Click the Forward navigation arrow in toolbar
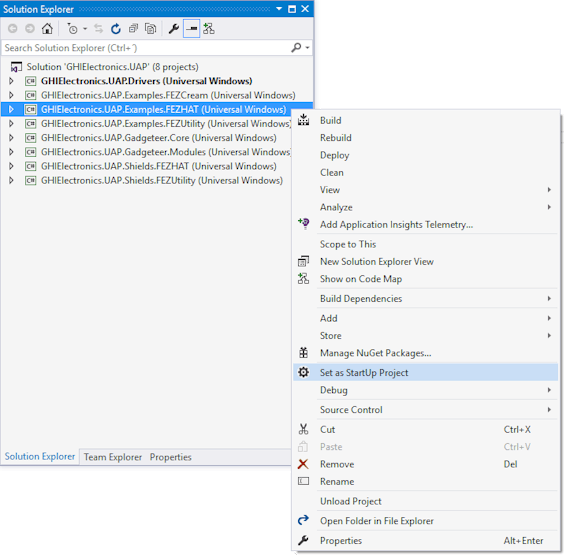This screenshot has height=555, width=564. tap(30, 28)
